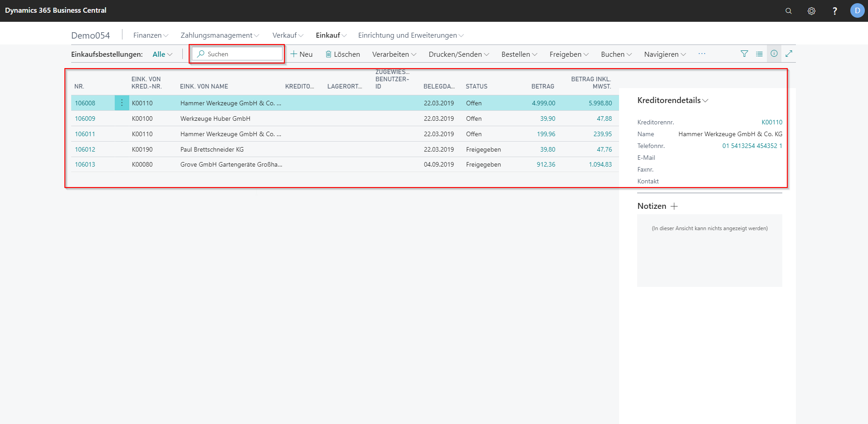This screenshot has height=424, width=868.
Task: Toggle the filter pane funnel icon
Action: 744,54
